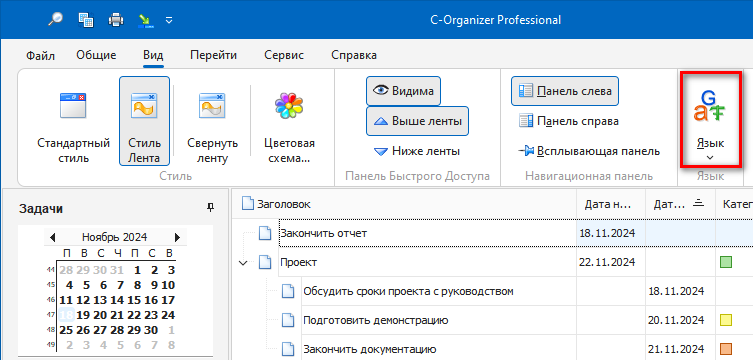Screen dimensions: 753x360
Task: Click the windows icon in quick access toolbar
Action: click(x=86, y=20)
